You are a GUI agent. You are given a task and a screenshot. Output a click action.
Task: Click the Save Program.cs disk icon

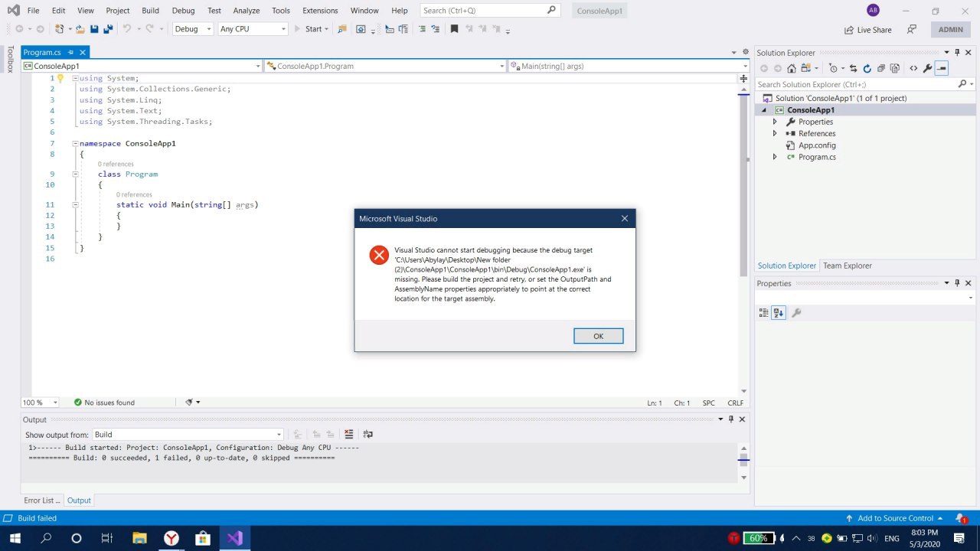tap(94, 29)
